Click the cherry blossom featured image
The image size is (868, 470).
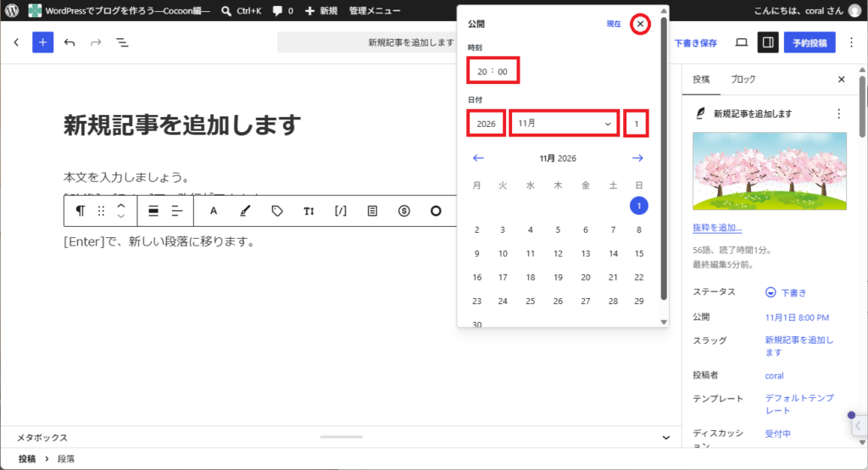click(770, 171)
